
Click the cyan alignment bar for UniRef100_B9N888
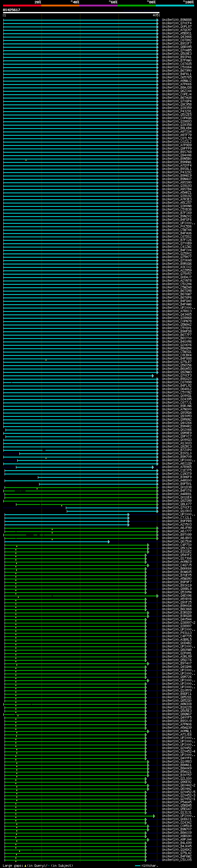pyautogui.click(x=81, y=20)
